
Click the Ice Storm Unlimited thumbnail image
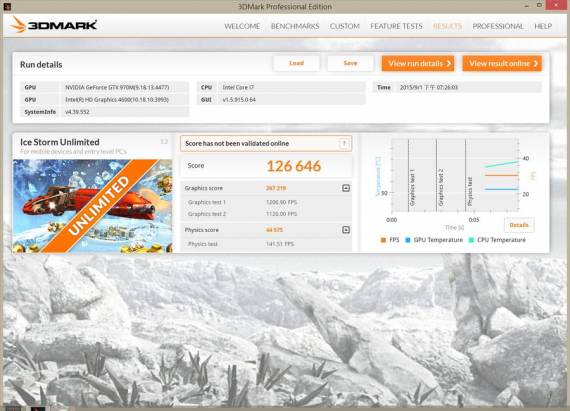92,206
